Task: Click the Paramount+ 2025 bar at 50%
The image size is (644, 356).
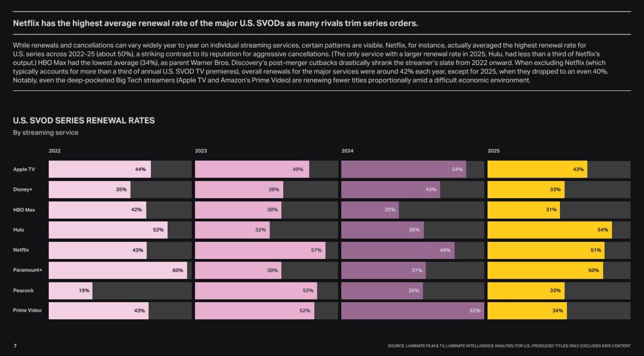Action: click(545, 271)
